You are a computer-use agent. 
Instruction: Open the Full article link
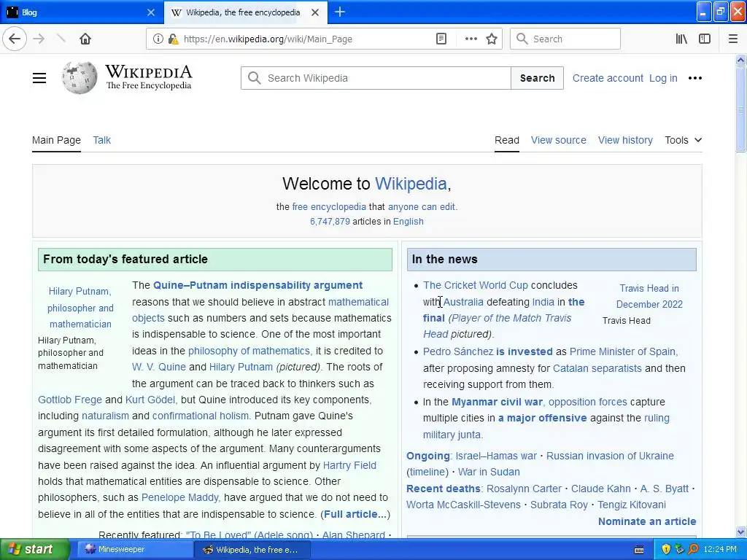(x=355, y=514)
